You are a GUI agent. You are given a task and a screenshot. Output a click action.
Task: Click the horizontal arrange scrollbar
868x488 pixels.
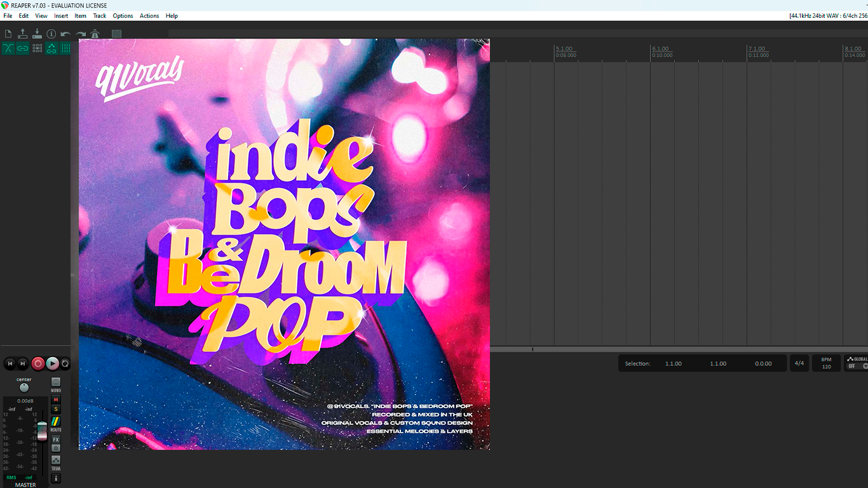[x=679, y=349]
